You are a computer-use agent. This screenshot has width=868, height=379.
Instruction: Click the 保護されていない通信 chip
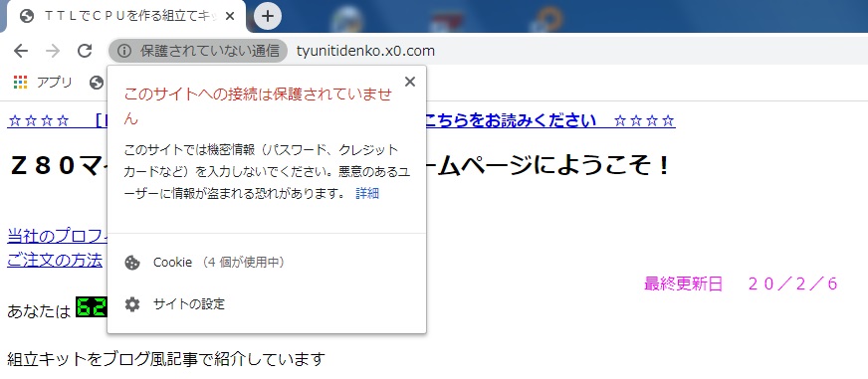point(198,51)
